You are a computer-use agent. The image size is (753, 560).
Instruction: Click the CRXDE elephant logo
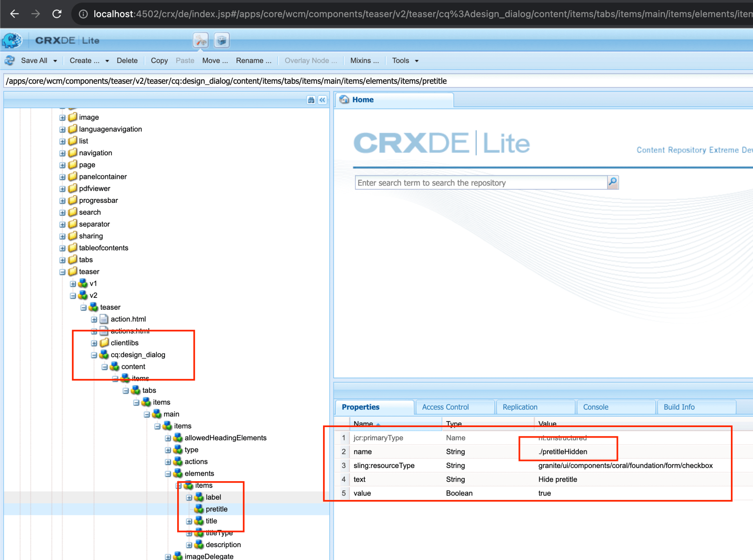click(12, 40)
